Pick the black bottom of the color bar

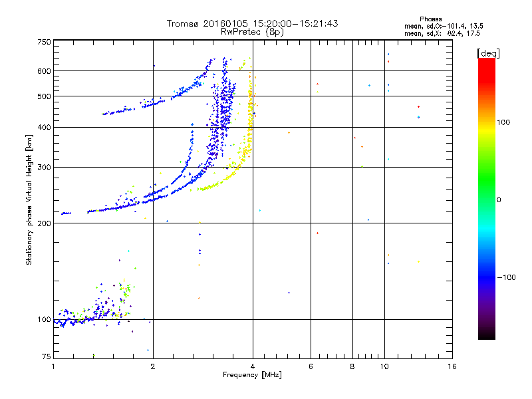point(486,336)
